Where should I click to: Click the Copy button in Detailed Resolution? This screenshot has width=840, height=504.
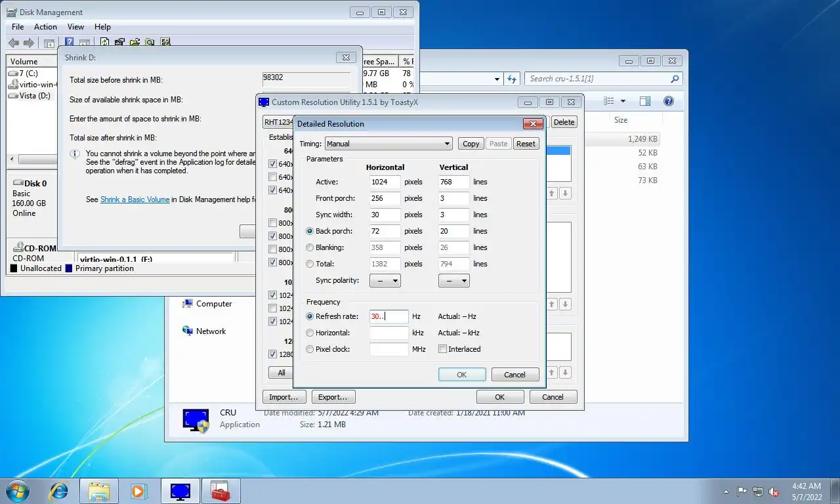(471, 144)
